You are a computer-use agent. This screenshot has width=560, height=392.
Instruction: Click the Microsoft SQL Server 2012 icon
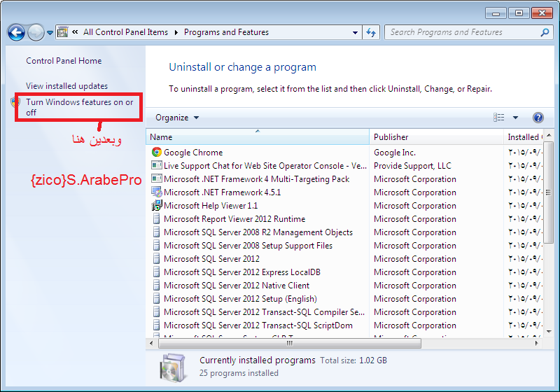coord(156,258)
